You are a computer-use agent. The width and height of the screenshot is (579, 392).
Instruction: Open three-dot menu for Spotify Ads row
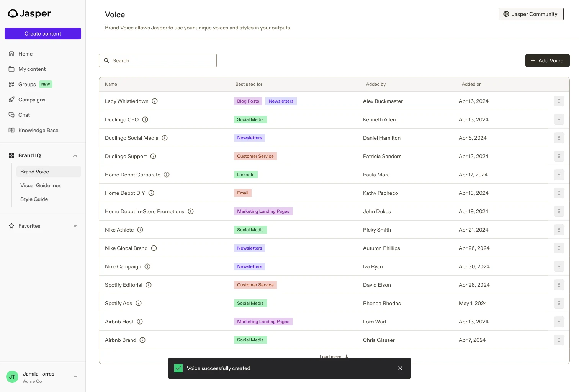(x=559, y=303)
